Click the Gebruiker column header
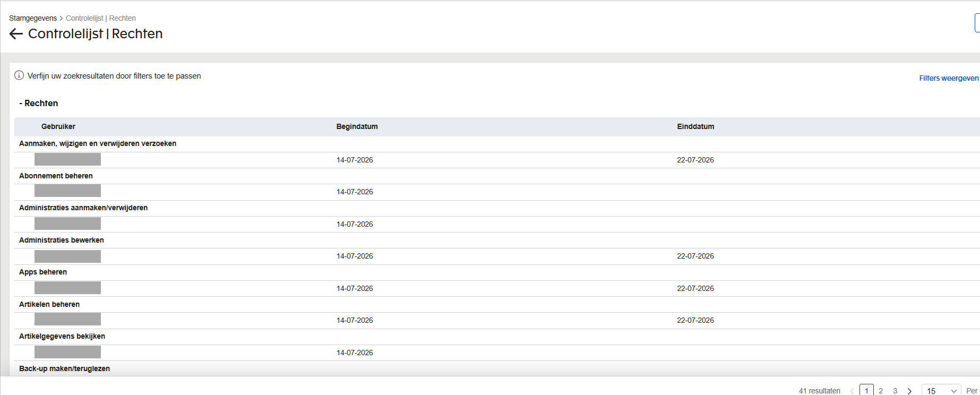Viewport: 980px width, 395px height. 58,126
